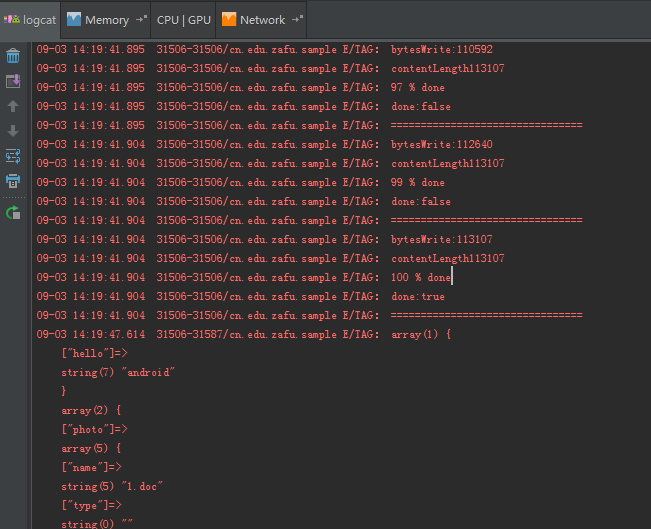Screen dimensions: 651x529
Task: Click the Memory tab pin arrow
Action: 142,19
